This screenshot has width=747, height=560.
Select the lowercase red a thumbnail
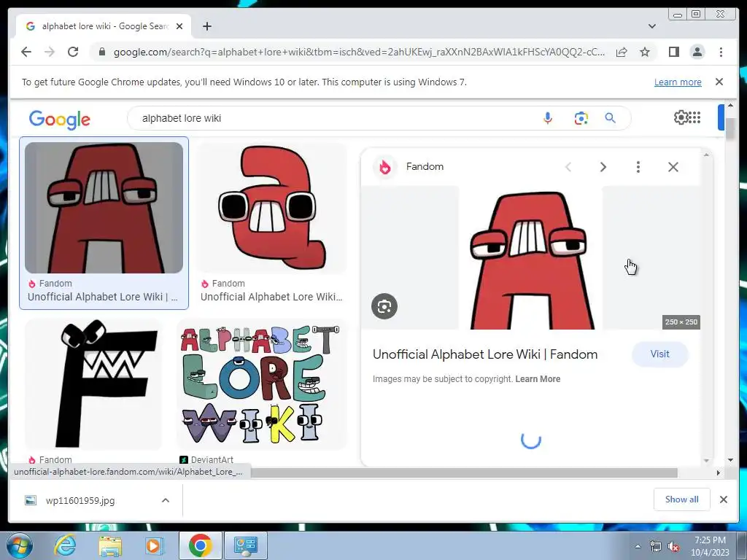coord(271,208)
